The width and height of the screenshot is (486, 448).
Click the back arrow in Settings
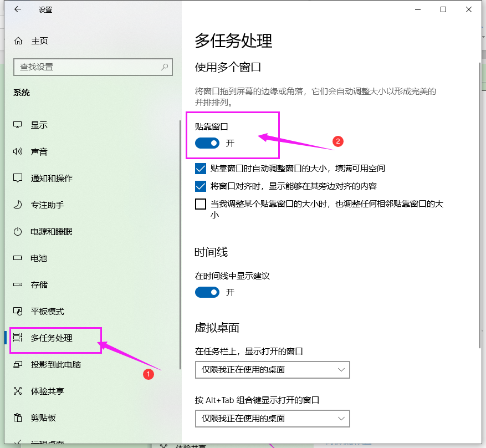click(x=18, y=9)
